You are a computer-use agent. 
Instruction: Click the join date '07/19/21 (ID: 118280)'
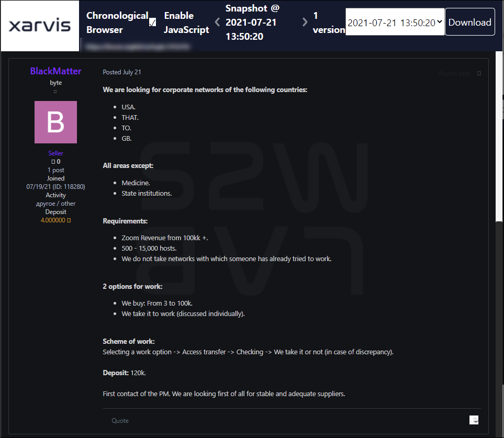pos(55,187)
